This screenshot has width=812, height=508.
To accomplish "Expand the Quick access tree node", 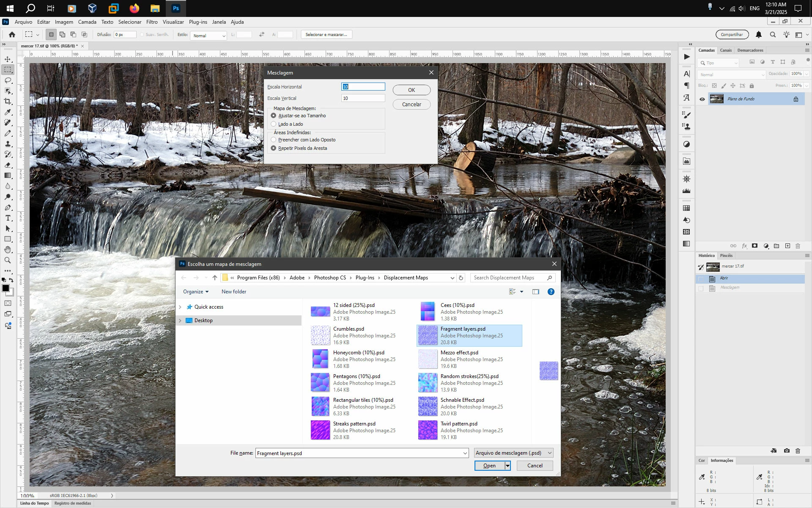I will (180, 307).
